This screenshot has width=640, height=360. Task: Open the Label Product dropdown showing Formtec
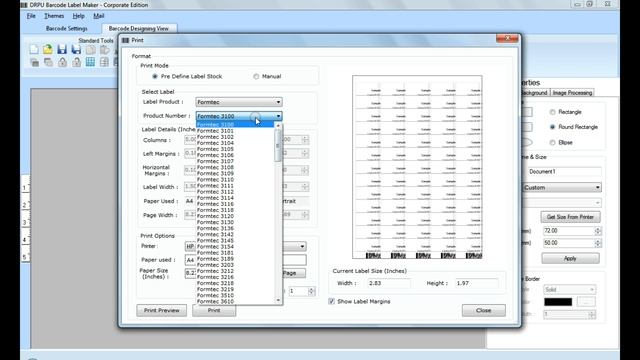coord(239,102)
